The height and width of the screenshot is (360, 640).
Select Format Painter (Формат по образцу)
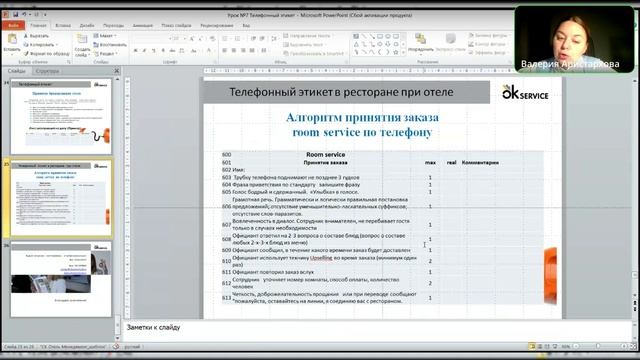click(46, 53)
